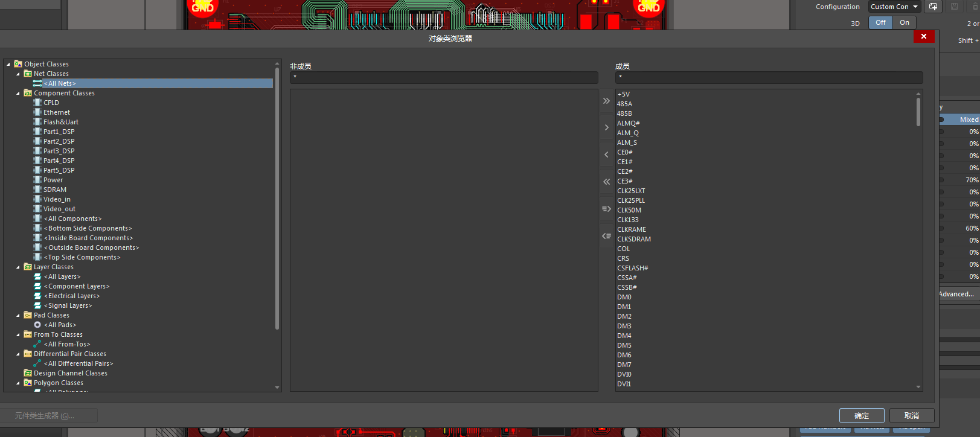Collapse the Pad Classes tree node
This screenshot has width=980, height=437.
tap(18, 315)
